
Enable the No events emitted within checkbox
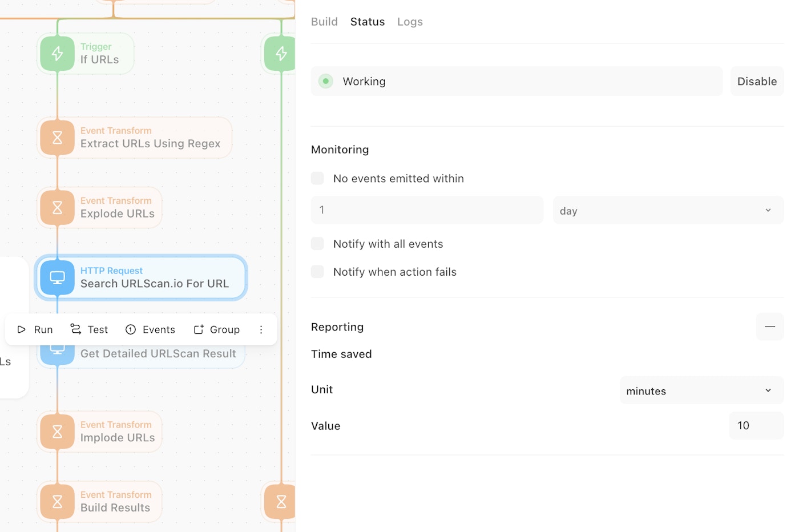[317, 179]
